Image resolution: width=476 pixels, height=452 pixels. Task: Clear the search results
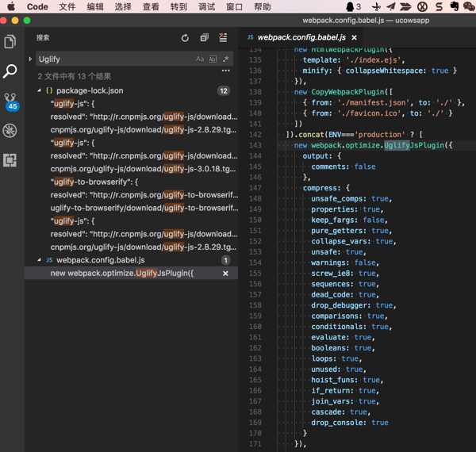point(223,38)
